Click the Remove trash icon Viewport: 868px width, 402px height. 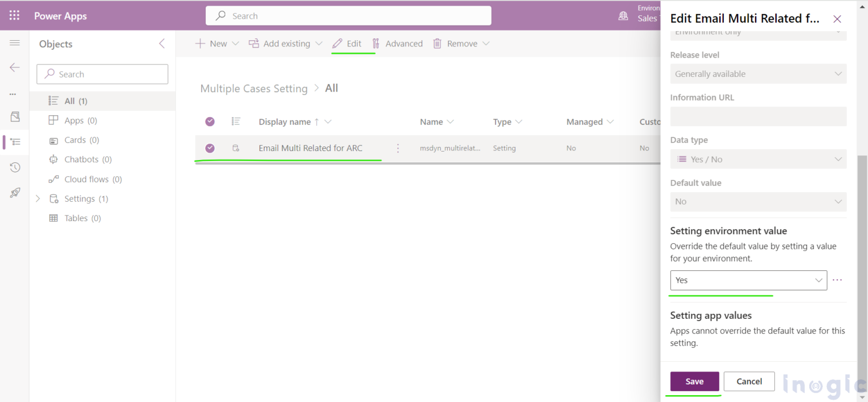[437, 43]
